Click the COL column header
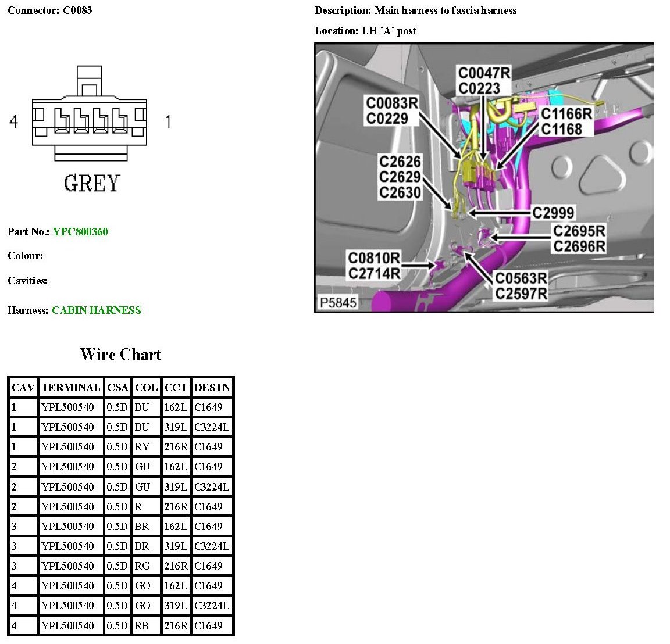 (146, 387)
